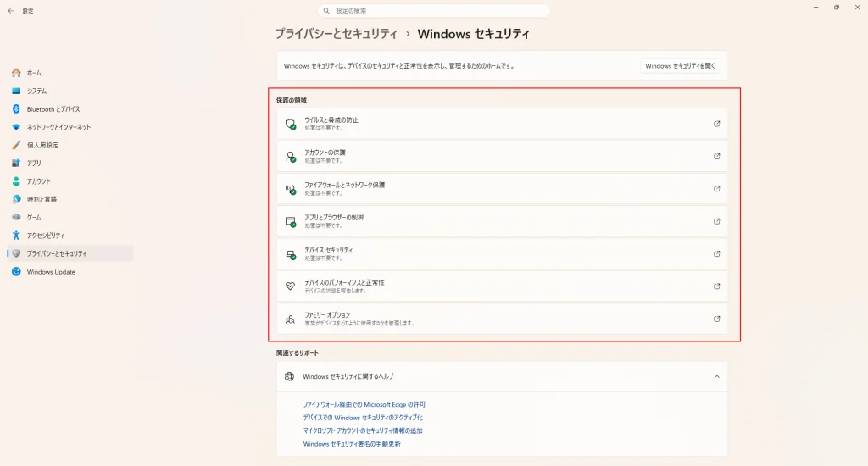
Task: Open ファミリー オプション row
Action: [502, 319]
